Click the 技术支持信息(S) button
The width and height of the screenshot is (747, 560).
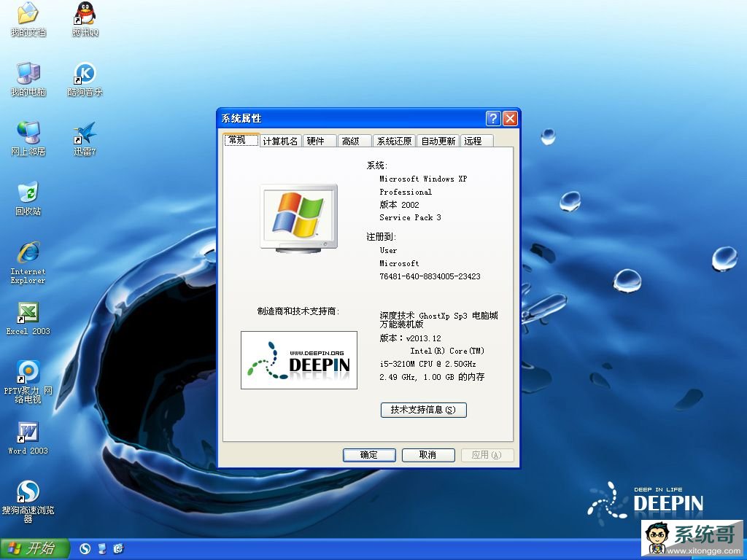pyautogui.click(x=424, y=410)
